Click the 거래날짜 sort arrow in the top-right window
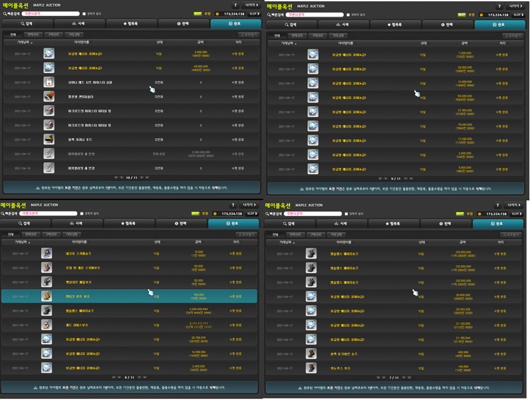Viewport: 532px width, 404px height. pos(296,44)
